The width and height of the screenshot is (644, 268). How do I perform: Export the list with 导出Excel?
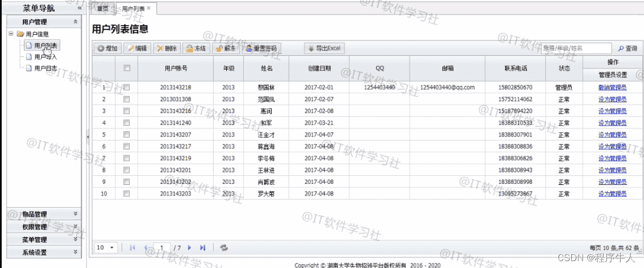tap(324, 48)
